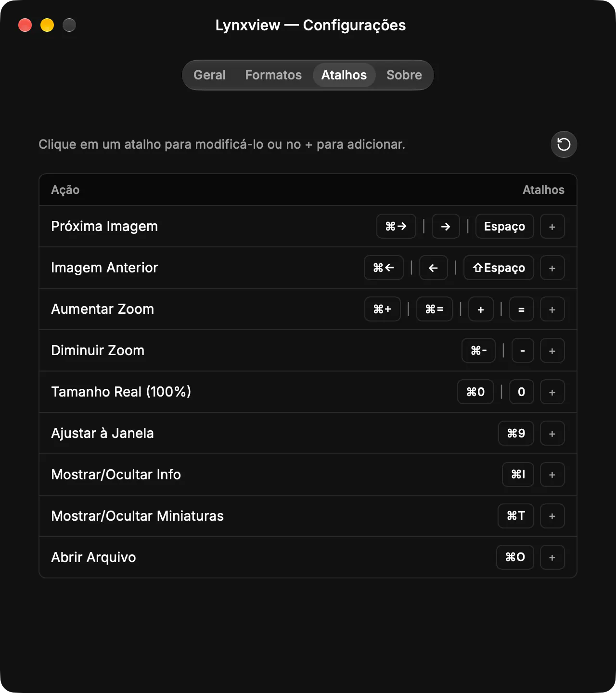Add shortcut for Ajustar à Janela
The height and width of the screenshot is (693, 616).
tap(552, 433)
